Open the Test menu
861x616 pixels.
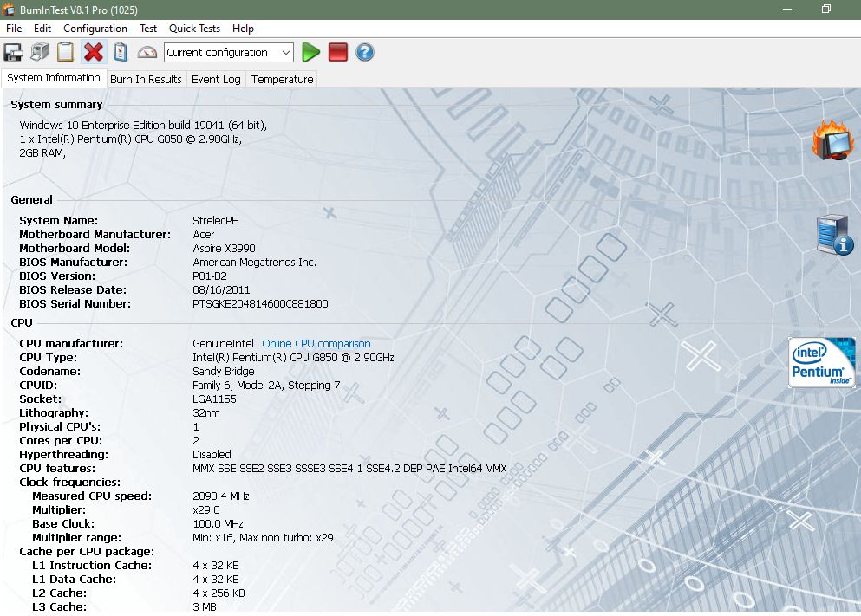[147, 29]
